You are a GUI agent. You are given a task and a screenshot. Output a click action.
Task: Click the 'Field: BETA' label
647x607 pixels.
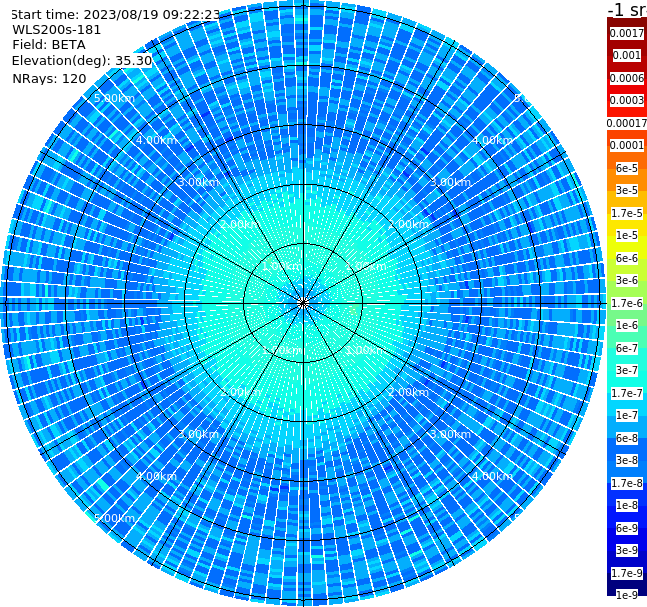49,45
